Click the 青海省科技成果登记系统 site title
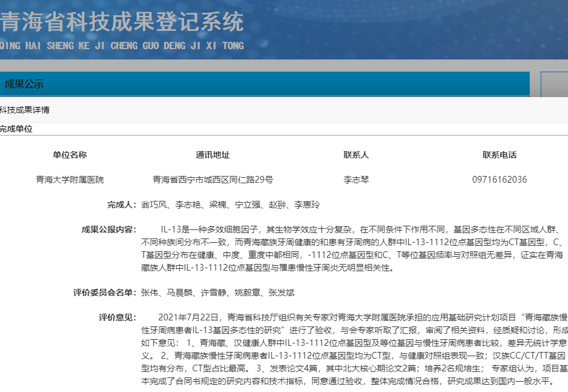Viewport: 568px width, 392px height. (121, 23)
